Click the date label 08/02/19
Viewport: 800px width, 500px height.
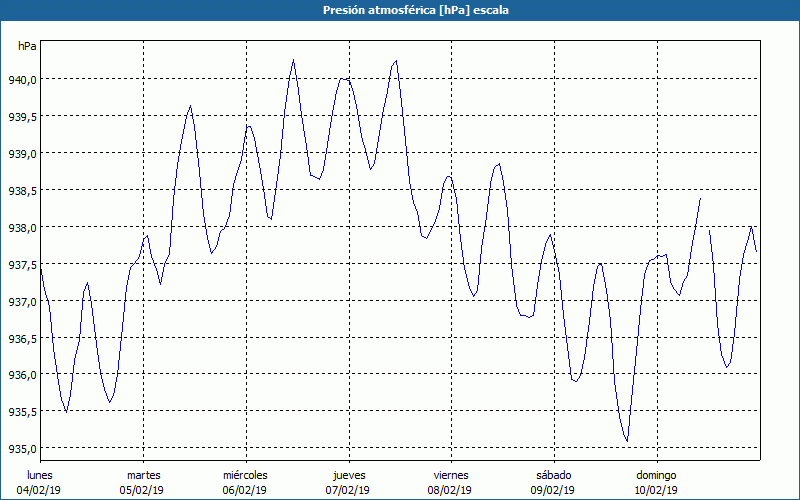pos(449,490)
